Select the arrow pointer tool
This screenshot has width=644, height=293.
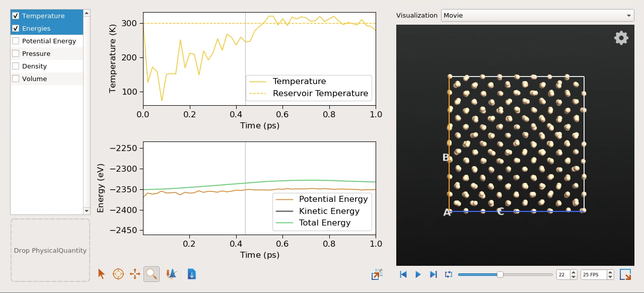pyautogui.click(x=102, y=274)
